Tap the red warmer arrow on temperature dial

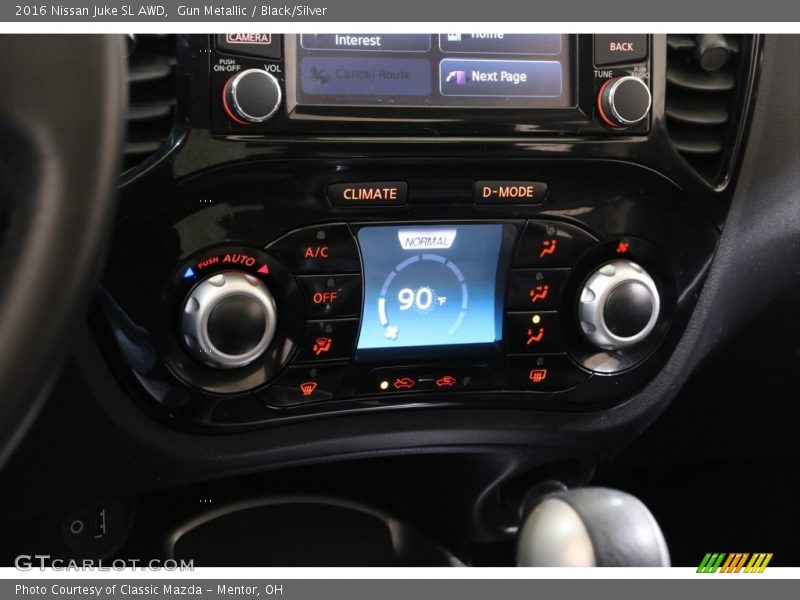coord(263,269)
